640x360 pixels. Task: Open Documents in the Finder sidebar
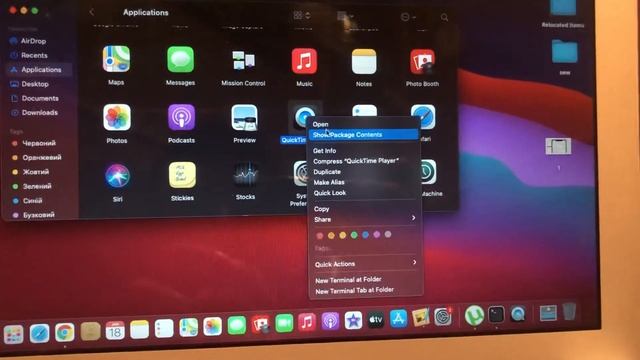tap(39, 98)
